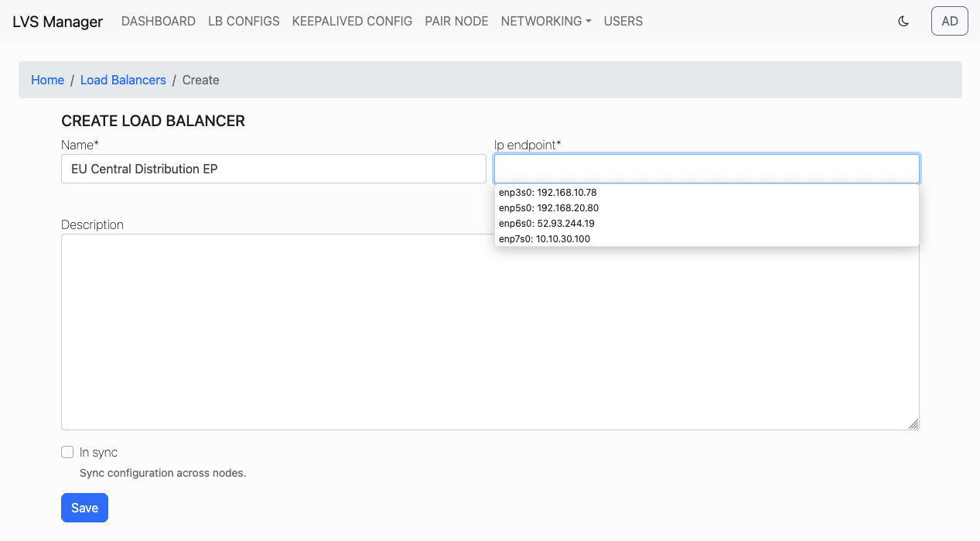Pick enp7s0: 10.10.30.100 suggestion

click(x=706, y=238)
